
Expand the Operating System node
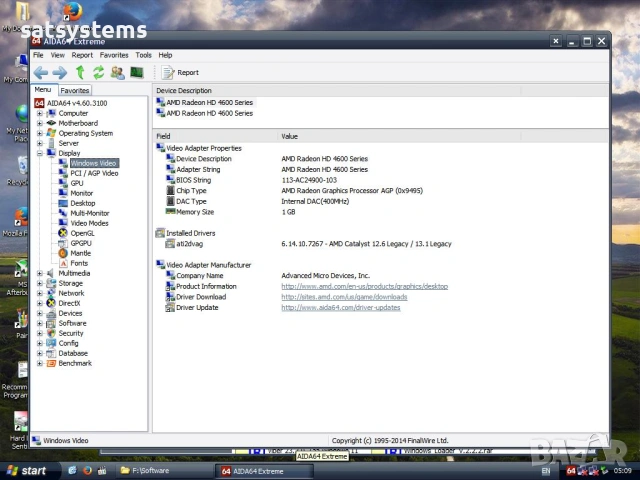pos(40,133)
